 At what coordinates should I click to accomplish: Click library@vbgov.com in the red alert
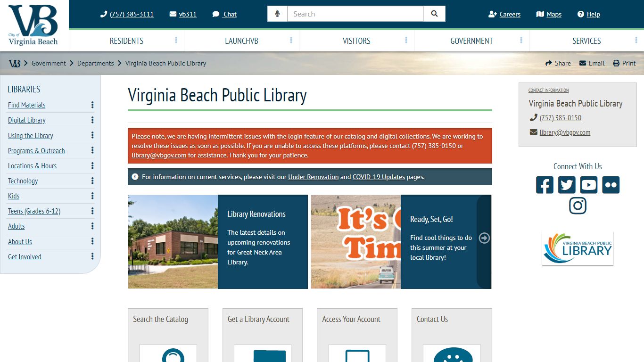coord(159,155)
